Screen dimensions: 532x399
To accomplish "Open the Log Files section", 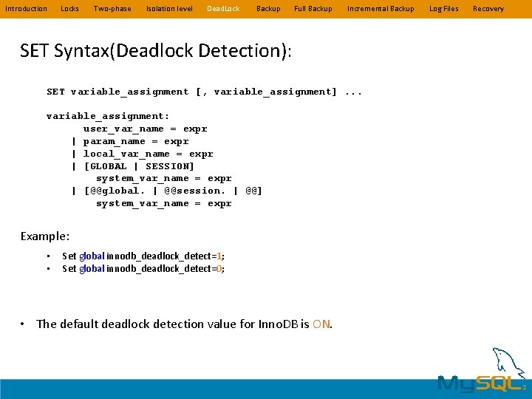I will tap(444, 9).
